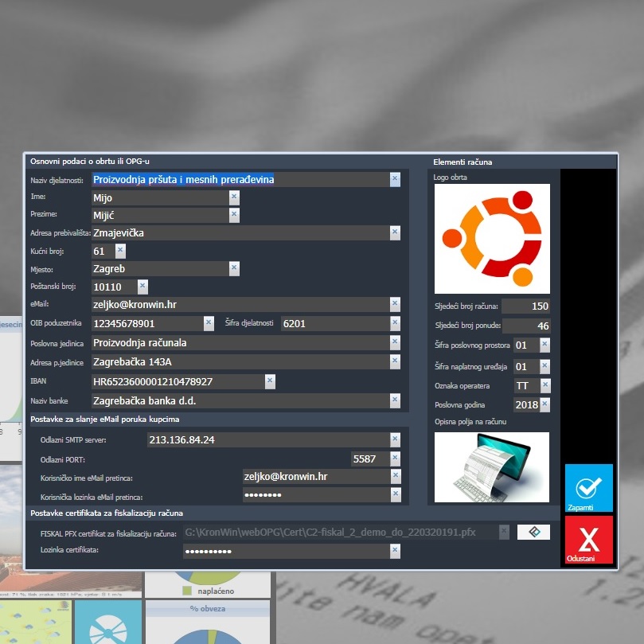Clear the Korisnička lozinka eMail pretinca field
The image size is (644, 644).
pyautogui.click(x=395, y=494)
